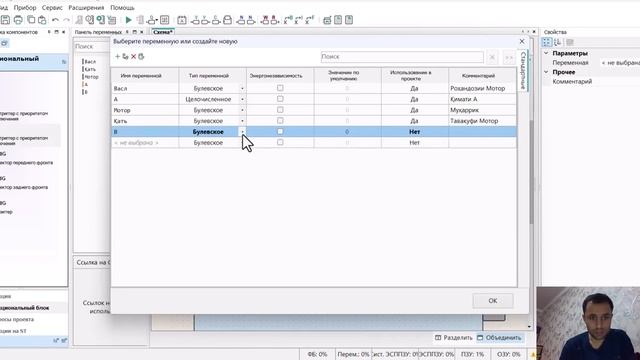This screenshot has height=360, width=640.
Task: Click the padlock-shaped block icon in the toolbar
Action: 227,20
